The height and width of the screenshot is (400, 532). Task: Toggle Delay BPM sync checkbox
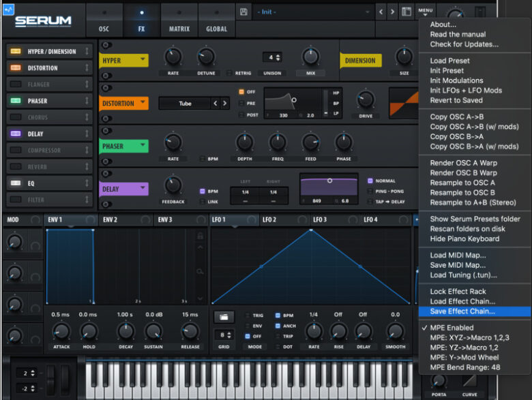pos(202,191)
